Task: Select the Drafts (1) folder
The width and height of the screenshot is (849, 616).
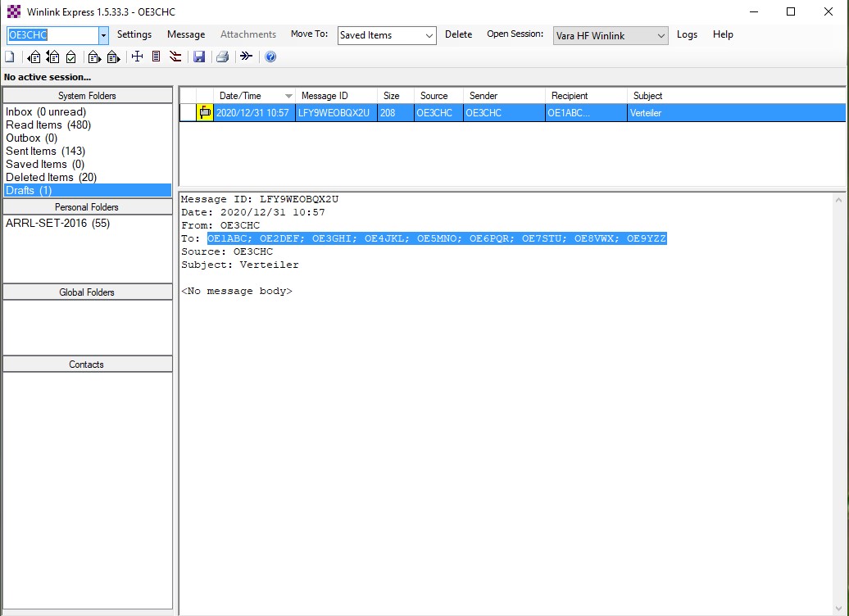Action: (87, 191)
